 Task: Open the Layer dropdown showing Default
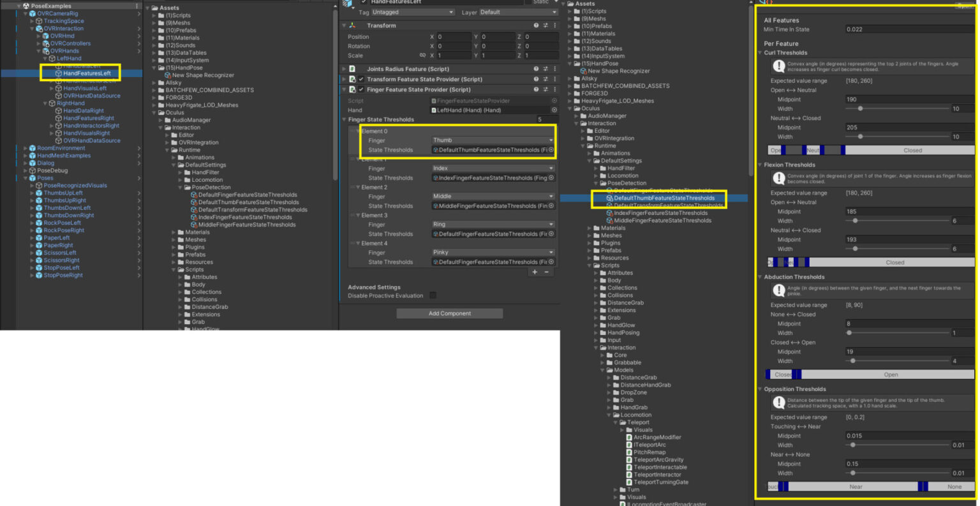tap(517, 12)
